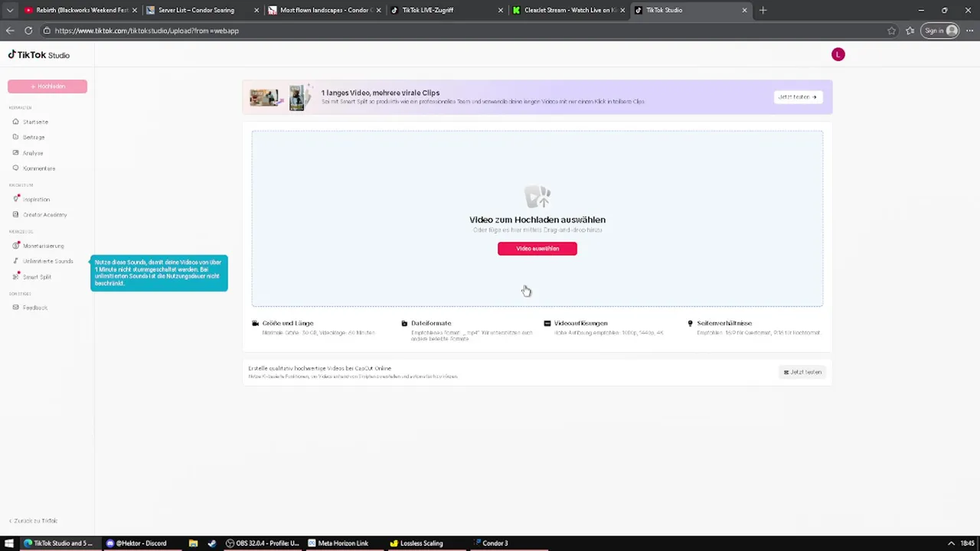Click the Videoauflösungen heading

[581, 323]
